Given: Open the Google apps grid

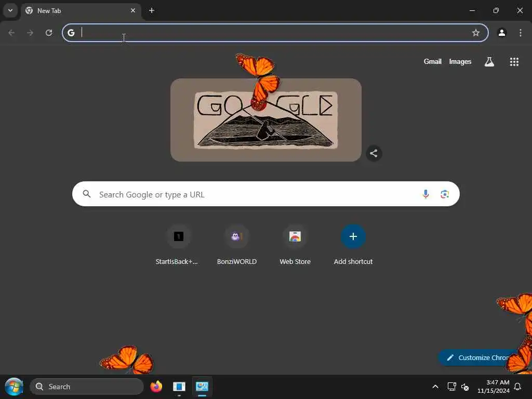Looking at the screenshot, I should tap(514, 62).
